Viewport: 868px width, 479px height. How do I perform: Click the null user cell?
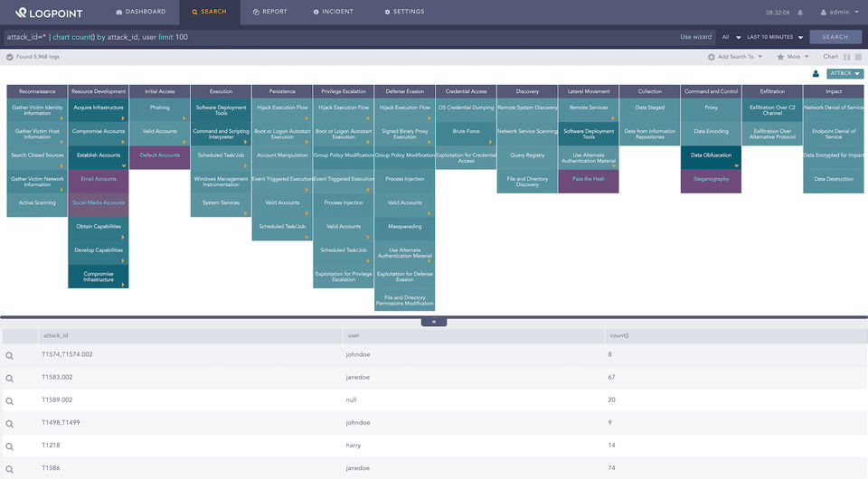click(351, 399)
